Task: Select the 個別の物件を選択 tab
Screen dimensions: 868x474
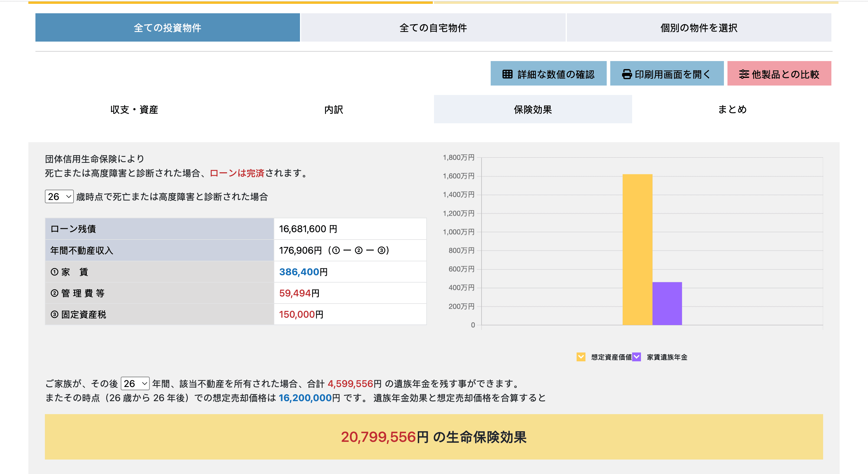Action: (x=699, y=28)
